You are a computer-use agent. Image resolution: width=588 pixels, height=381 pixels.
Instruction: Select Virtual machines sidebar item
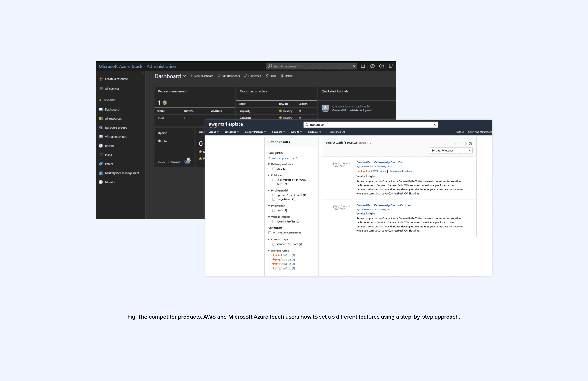116,137
